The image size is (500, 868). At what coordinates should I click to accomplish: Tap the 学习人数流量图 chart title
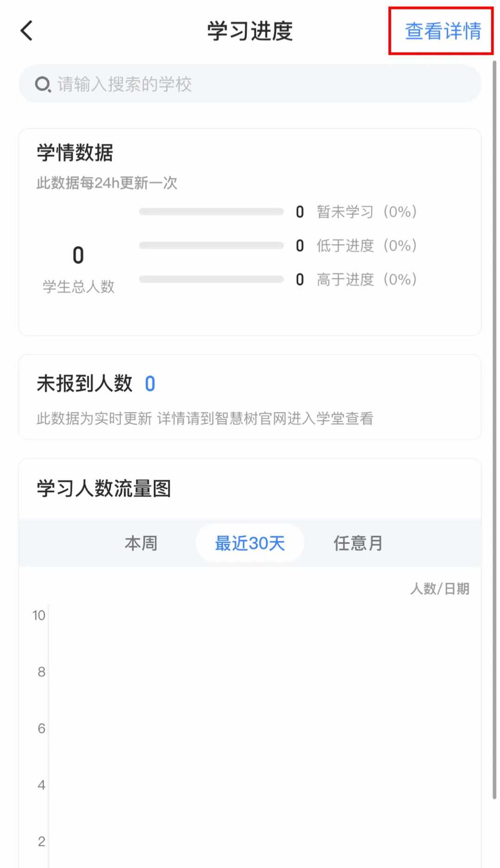click(x=104, y=489)
